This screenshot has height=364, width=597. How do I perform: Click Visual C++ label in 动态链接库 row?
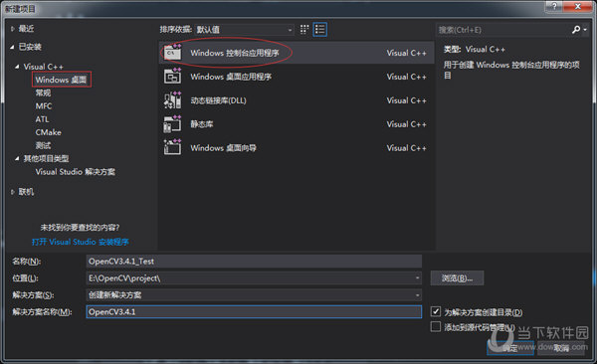[x=406, y=100]
